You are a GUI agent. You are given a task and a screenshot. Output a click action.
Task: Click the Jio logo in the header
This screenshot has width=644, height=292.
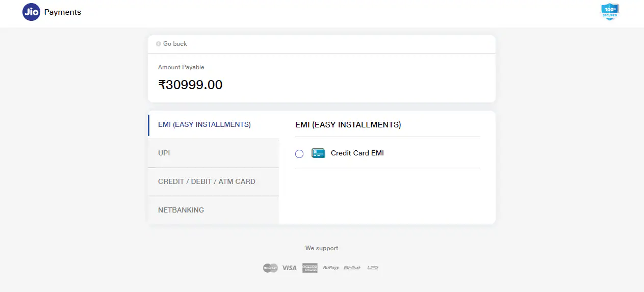31,12
